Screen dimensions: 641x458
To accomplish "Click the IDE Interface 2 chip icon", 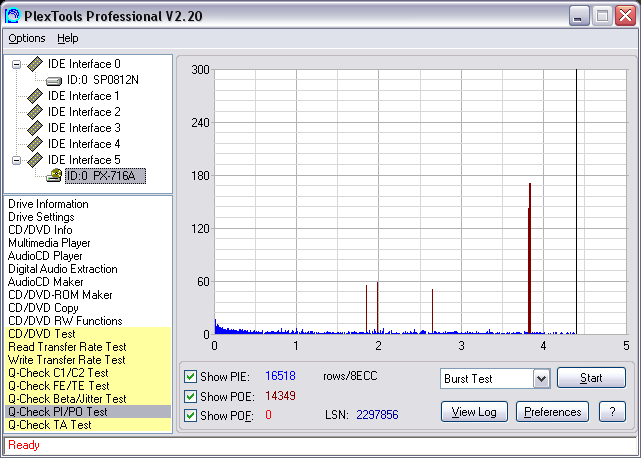I will click(x=35, y=112).
